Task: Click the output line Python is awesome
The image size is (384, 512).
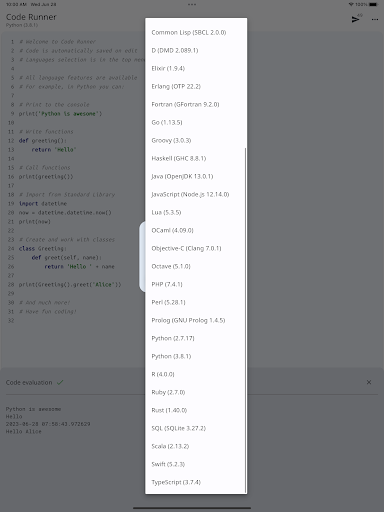Action: 33,409
